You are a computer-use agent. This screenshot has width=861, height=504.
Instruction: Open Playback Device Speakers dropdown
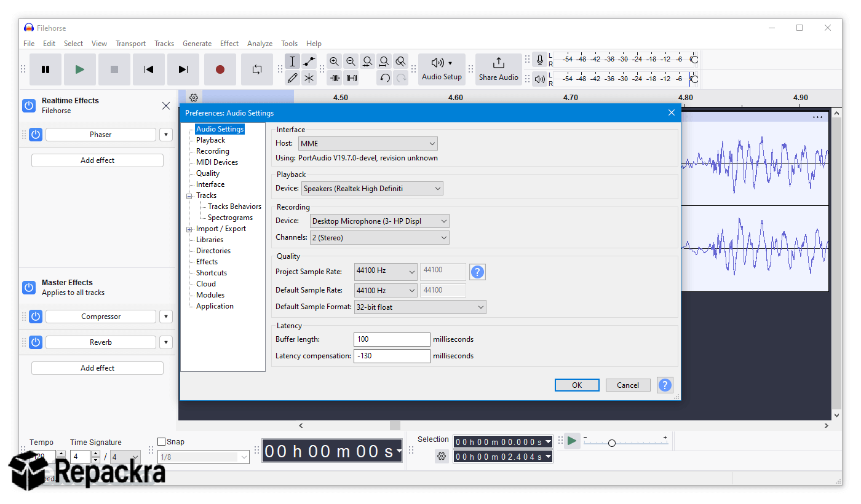[372, 189]
